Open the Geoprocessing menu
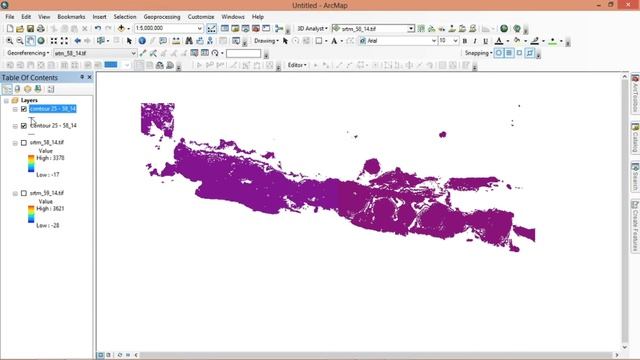The image size is (640, 360). (162, 17)
